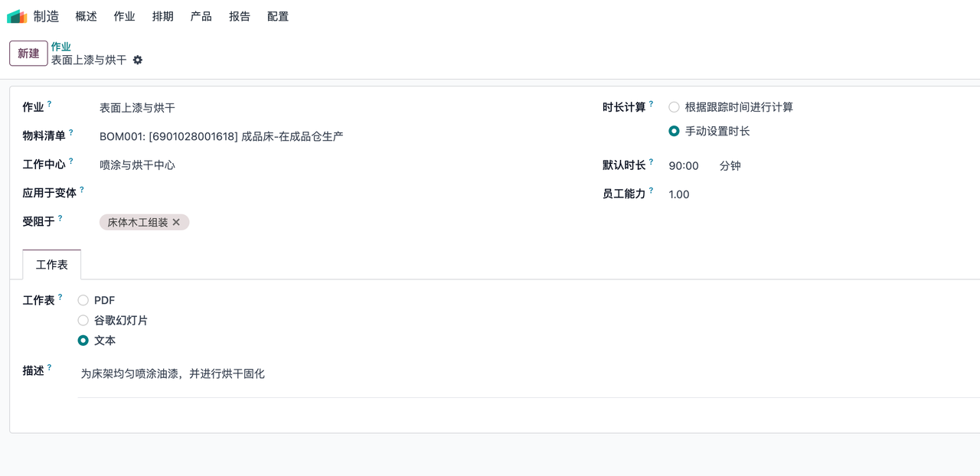980x476 pixels.
Task: Remove the 床体木工组装 tag with its X
Action: point(176,222)
